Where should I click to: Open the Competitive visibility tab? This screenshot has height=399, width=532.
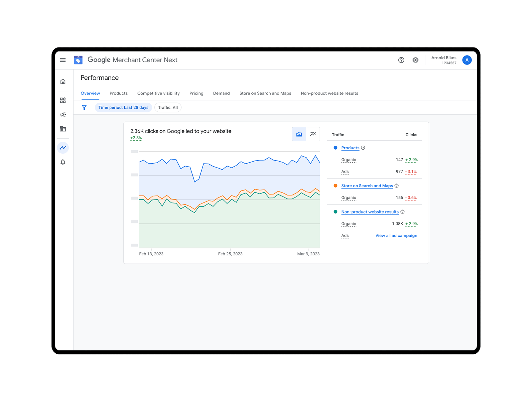coord(158,93)
